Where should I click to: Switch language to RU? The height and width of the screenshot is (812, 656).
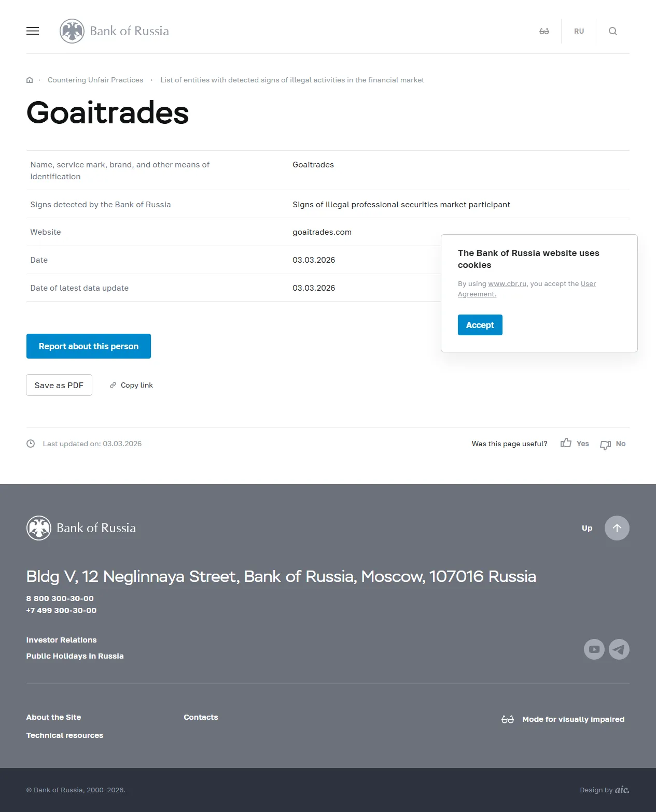[579, 31]
